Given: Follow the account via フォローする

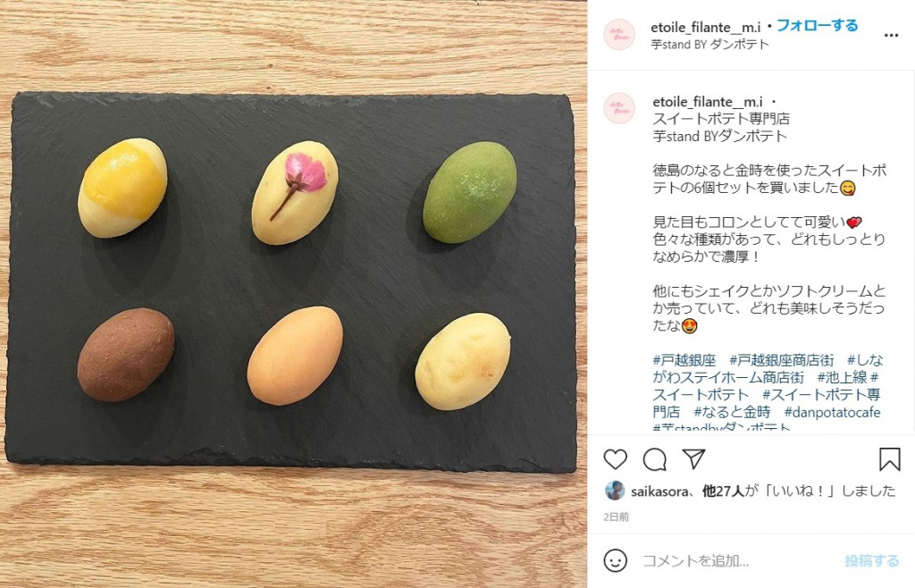Looking at the screenshot, I should point(817,26).
